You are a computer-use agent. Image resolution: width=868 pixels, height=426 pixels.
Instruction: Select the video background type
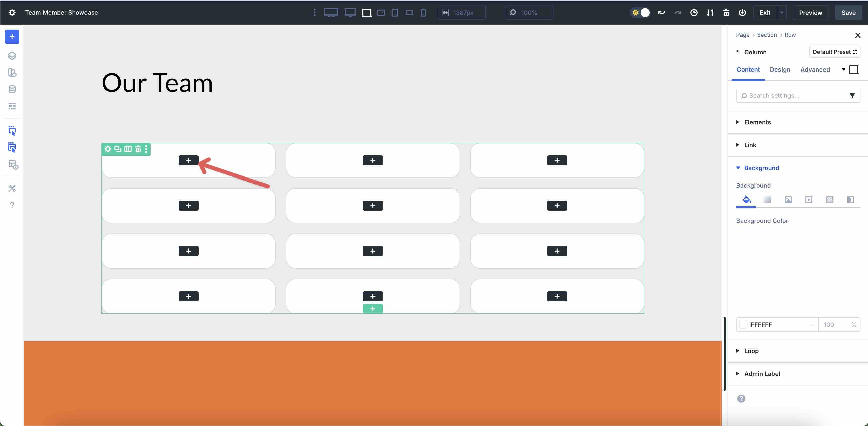tap(809, 200)
